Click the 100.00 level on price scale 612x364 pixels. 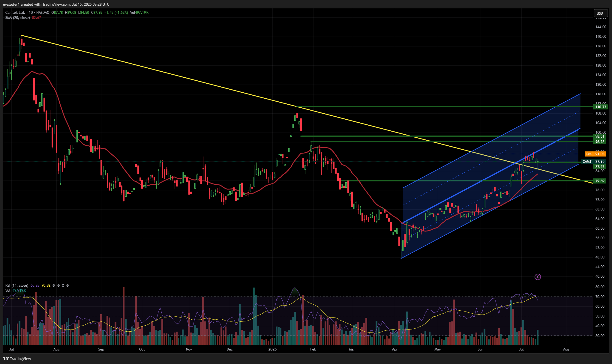click(601, 132)
